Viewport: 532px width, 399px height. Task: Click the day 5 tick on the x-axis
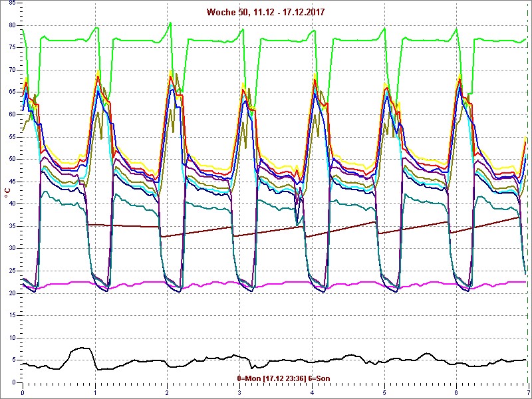click(384, 393)
